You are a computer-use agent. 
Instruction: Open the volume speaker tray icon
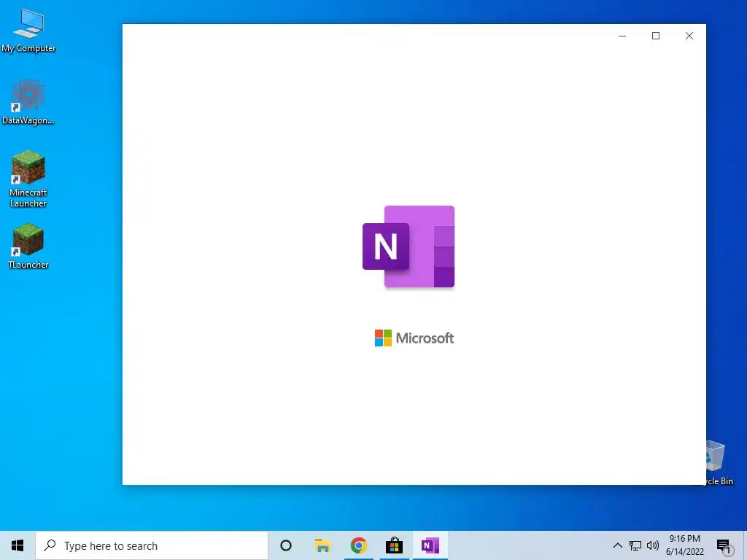point(653,545)
